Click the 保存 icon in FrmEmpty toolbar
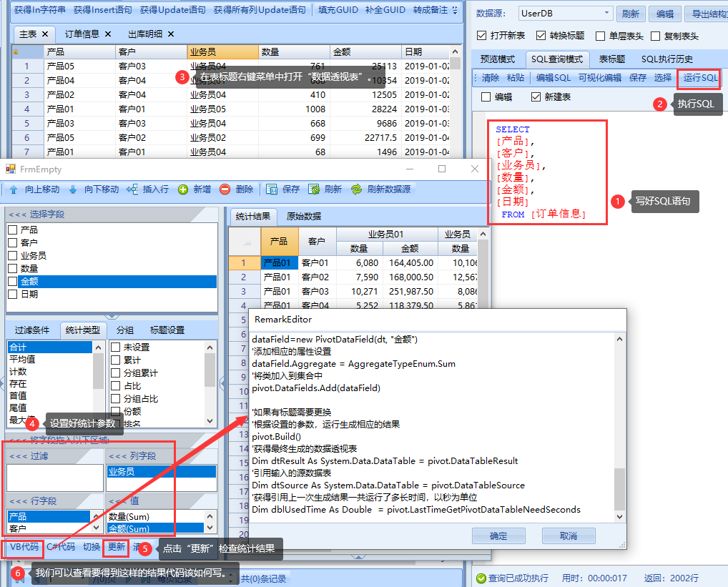This screenshot has width=728, height=587. [x=272, y=189]
